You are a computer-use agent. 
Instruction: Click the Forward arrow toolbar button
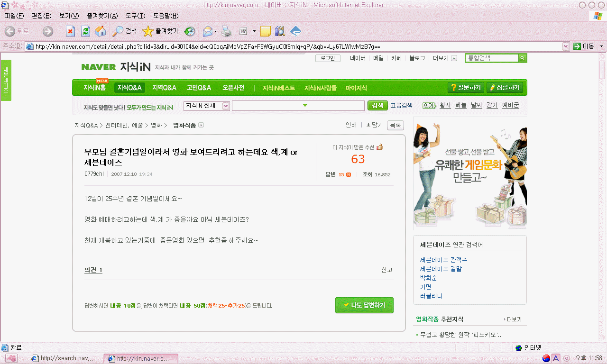click(x=48, y=31)
